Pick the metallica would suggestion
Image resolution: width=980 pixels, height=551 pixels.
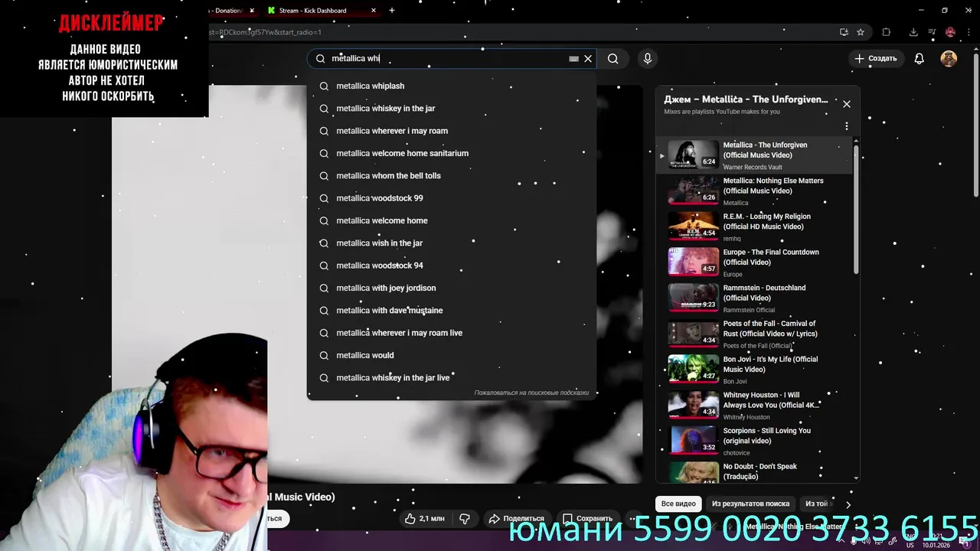pyautogui.click(x=452, y=355)
